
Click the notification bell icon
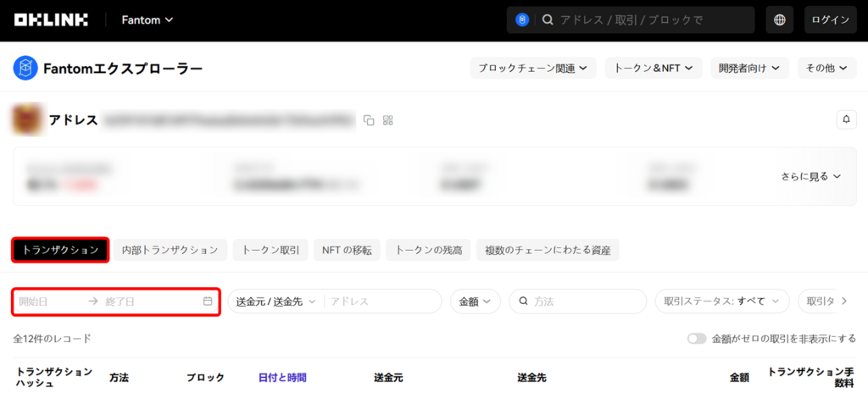[845, 119]
